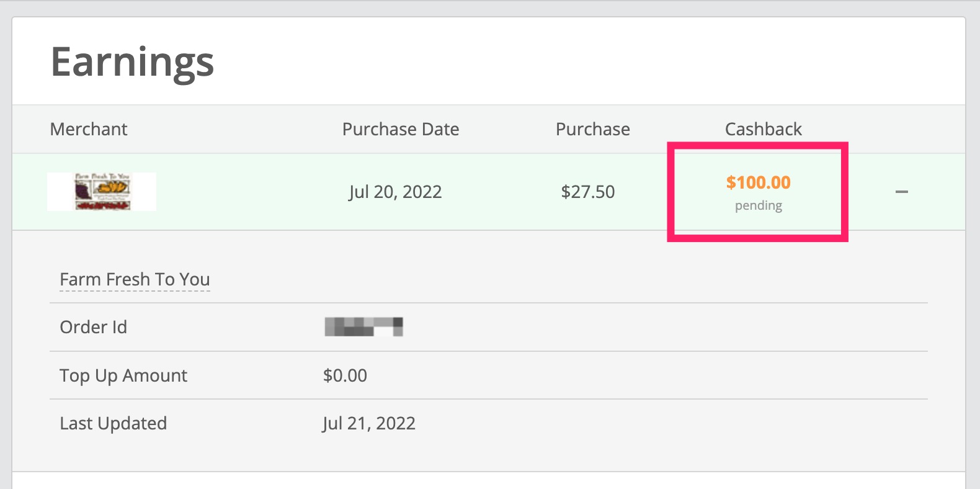Click the Purchase column header

point(592,129)
